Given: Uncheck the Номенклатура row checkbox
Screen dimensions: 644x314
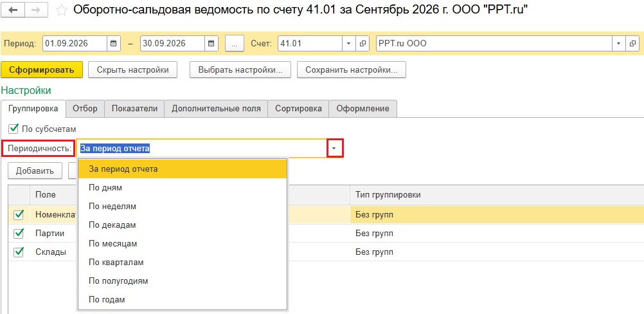Looking at the screenshot, I should (x=19, y=214).
